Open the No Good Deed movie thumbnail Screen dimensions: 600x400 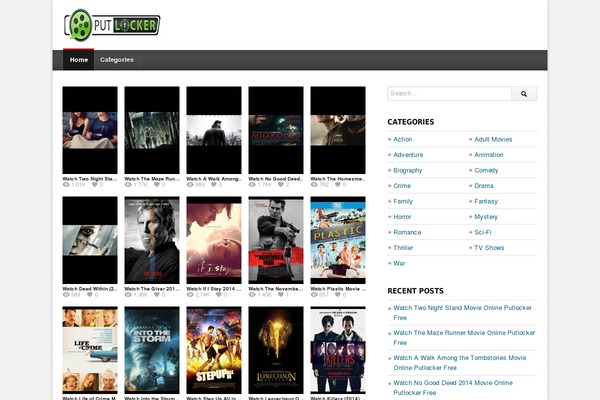pyautogui.click(x=276, y=130)
